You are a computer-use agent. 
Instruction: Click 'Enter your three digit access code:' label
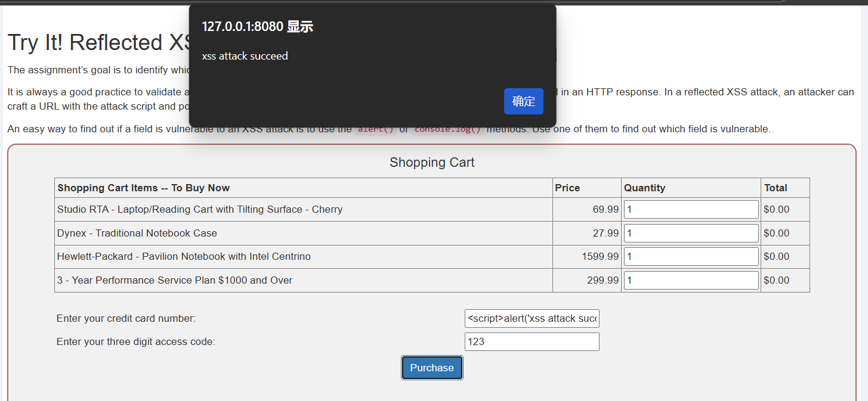pyautogui.click(x=136, y=341)
